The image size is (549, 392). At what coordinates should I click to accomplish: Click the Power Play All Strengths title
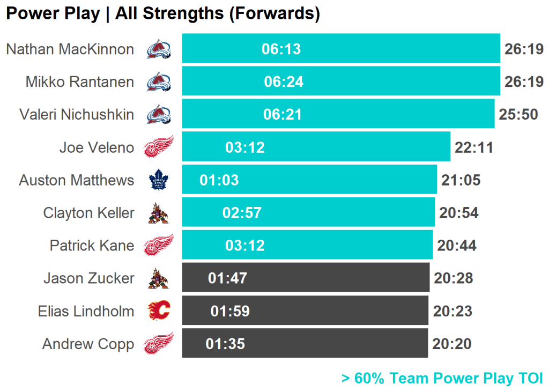click(162, 14)
